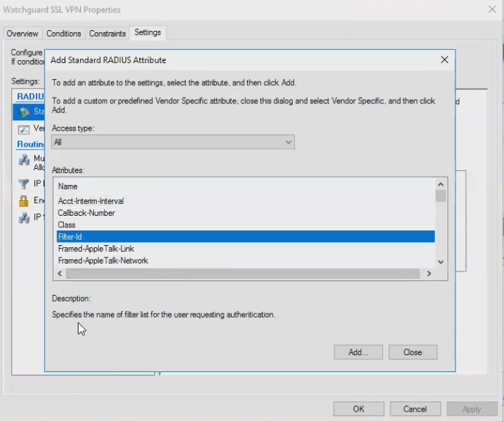The height and width of the screenshot is (422, 504).
Task: Select the Framed-AppleTalk-Link attribute
Action: click(96, 249)
